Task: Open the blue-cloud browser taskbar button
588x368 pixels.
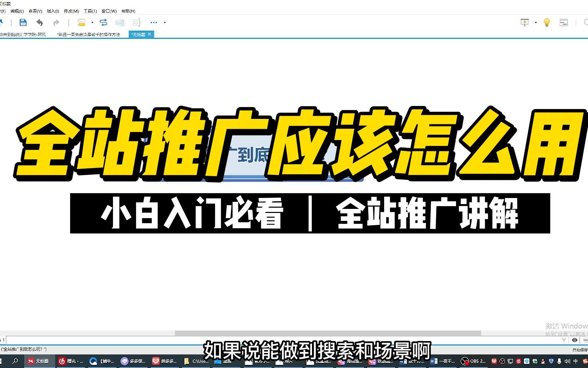Action: click(102, 361)
